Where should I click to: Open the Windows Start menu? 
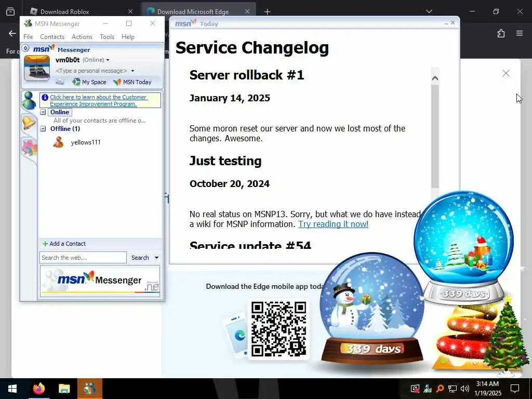[12, 389]
